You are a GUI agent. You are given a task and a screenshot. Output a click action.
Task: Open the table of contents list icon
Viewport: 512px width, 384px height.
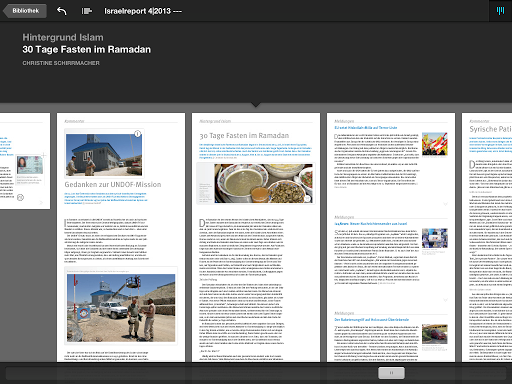(x=87, y=11)
